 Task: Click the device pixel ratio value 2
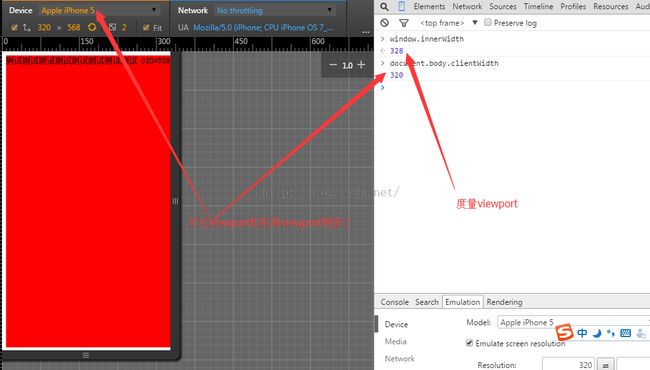click(124, 27)
